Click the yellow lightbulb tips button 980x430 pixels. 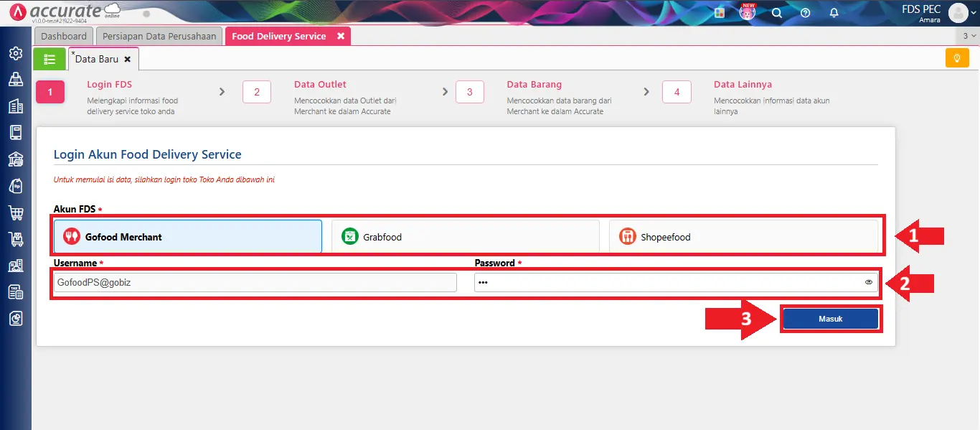(x=956, y=58)
